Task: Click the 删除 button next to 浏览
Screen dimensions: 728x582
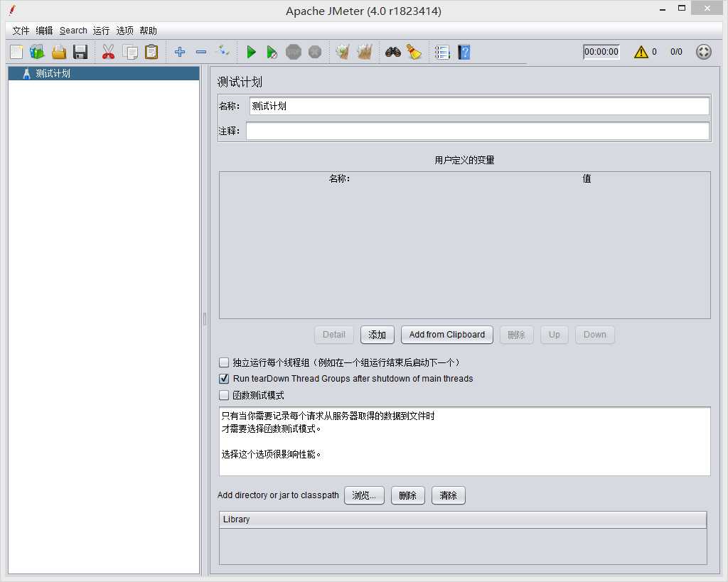Action: click(x=407, y=495)
